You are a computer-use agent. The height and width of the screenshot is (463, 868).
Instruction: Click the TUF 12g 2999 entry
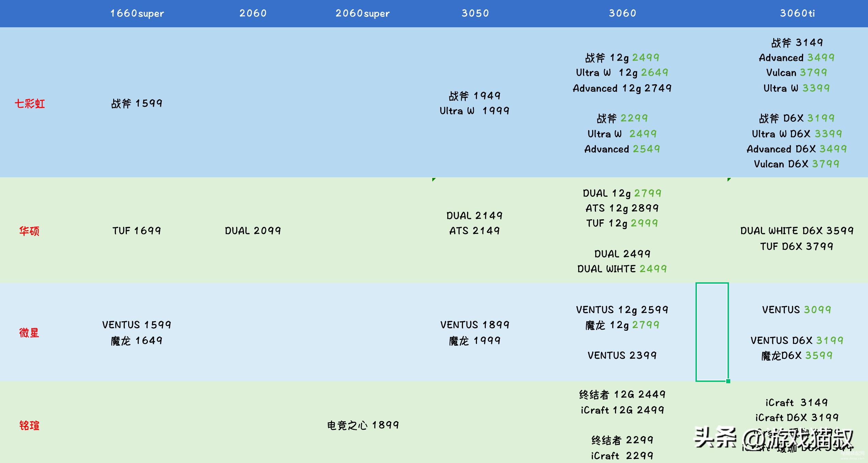[x=622, y=223]
